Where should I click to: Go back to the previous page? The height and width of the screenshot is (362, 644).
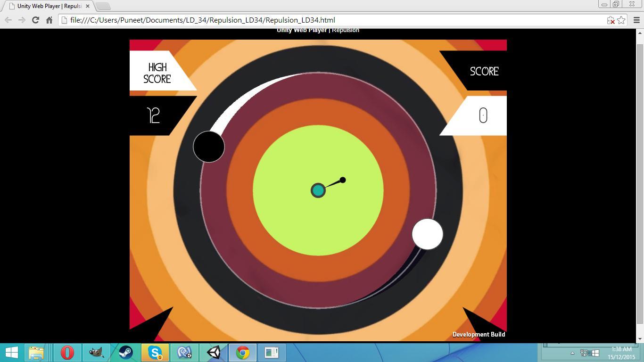8,20
